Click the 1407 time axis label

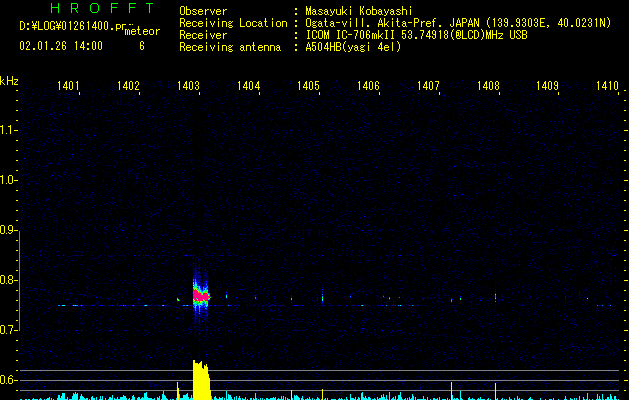point(428,85)
